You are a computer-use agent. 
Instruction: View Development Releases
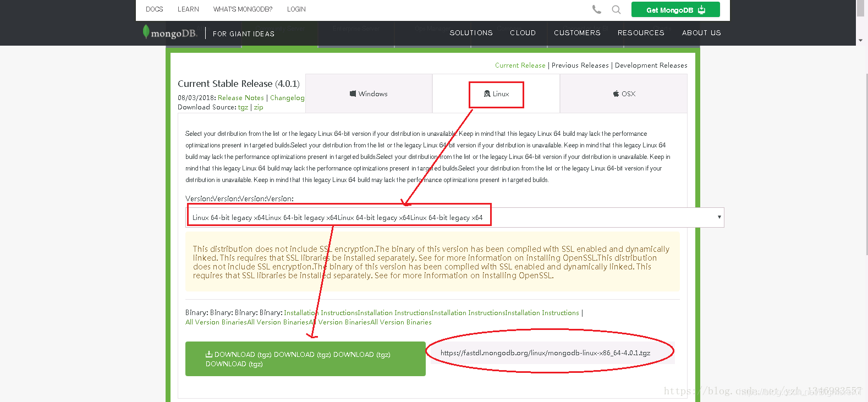[x=651, y=65]
